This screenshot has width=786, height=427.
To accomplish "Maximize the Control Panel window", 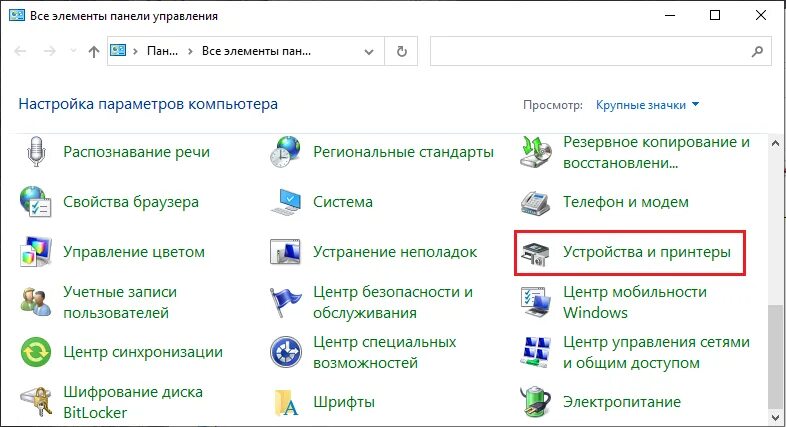I will pyautogui.click(x=715, y=16).
